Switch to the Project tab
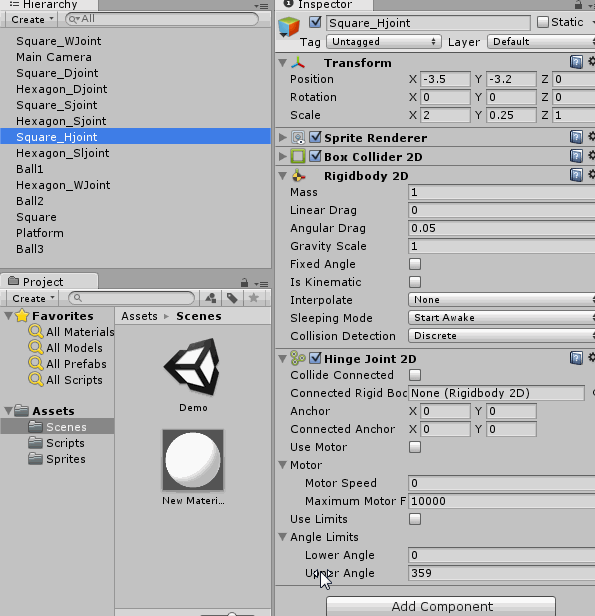595x616 pixels. coord(49,281)
